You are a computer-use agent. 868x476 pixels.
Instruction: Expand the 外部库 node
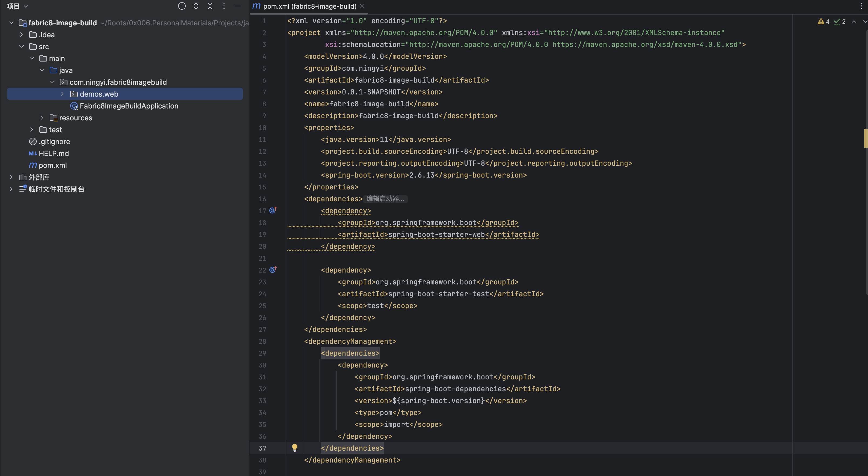click(11, 177)
